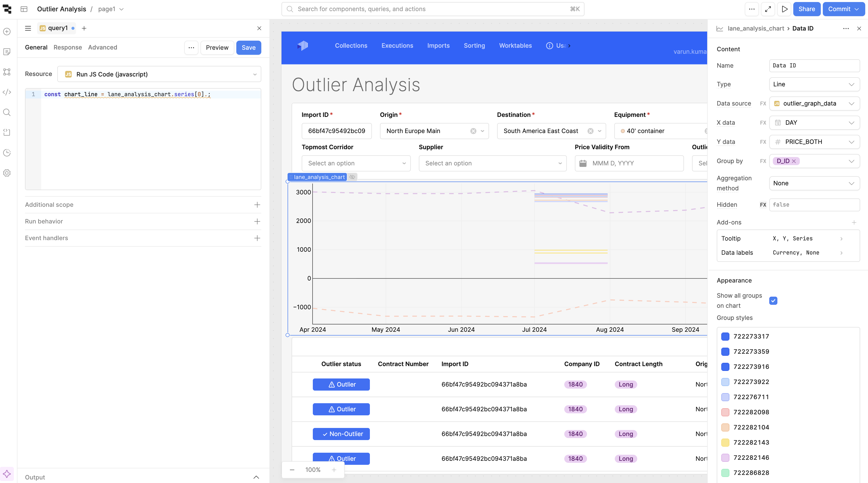Open the Aggregation method dropdown

click(x=814, y=183)
